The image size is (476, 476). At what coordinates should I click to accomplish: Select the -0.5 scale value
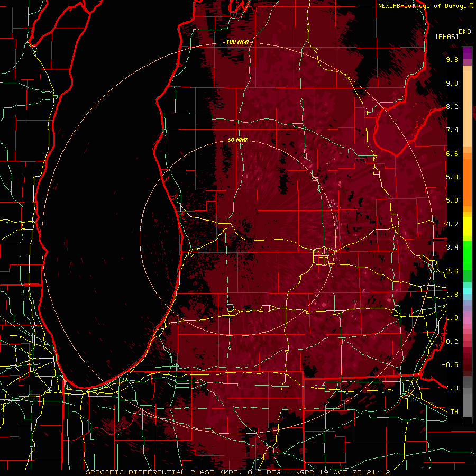coord(450,365)
